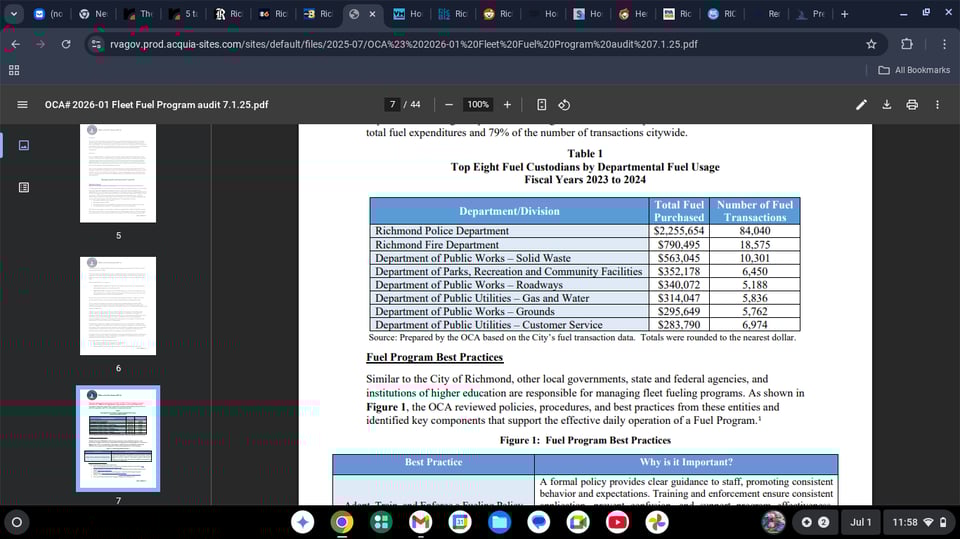Open the ChromeOS launcher circle button
This screenshot has height=539, width=960.
(x=17, y=522)
